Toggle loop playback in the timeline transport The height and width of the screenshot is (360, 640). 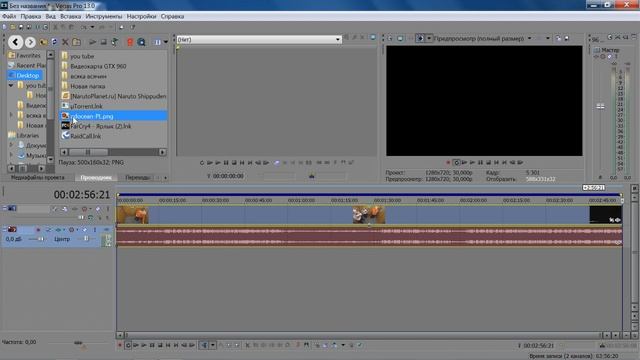[x=128, y=345]
